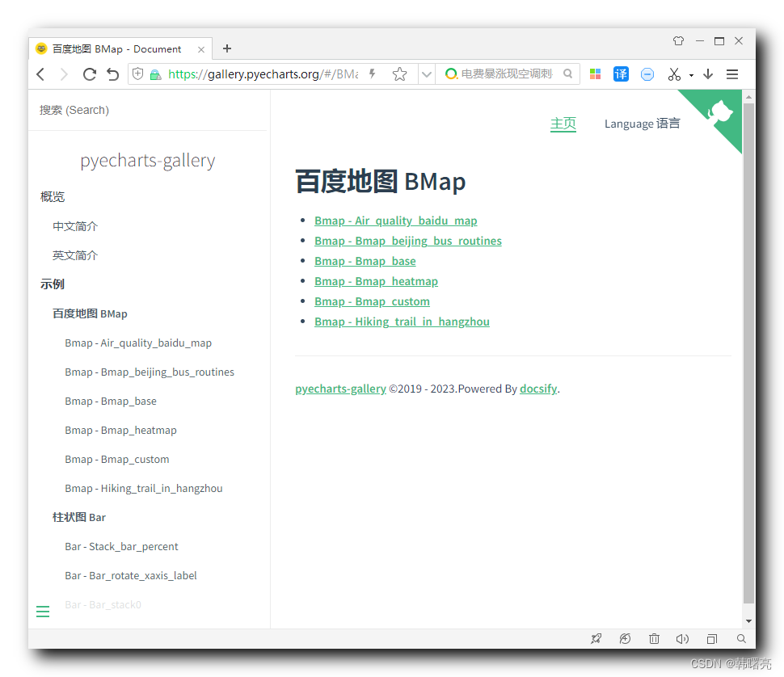
Task: Open sidebar item Bmap - Bmap_beijing_bus_routines
Action: coord(150,372)
